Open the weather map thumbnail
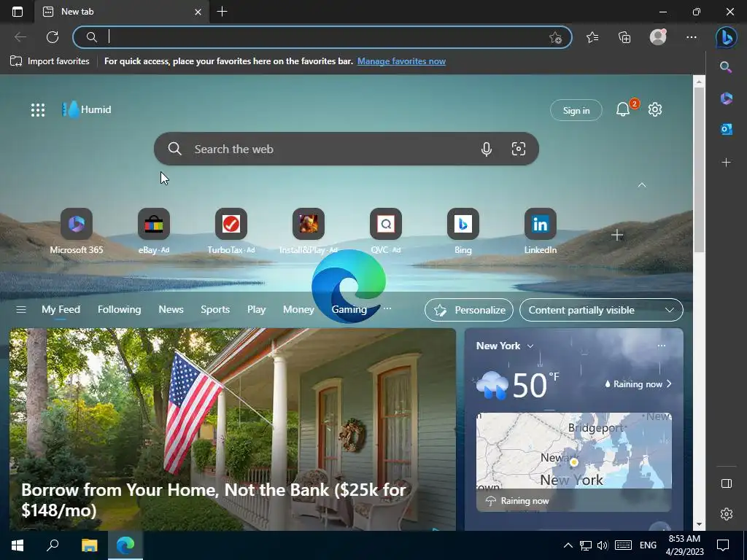 pyautogui.click(x=573, y=462)
